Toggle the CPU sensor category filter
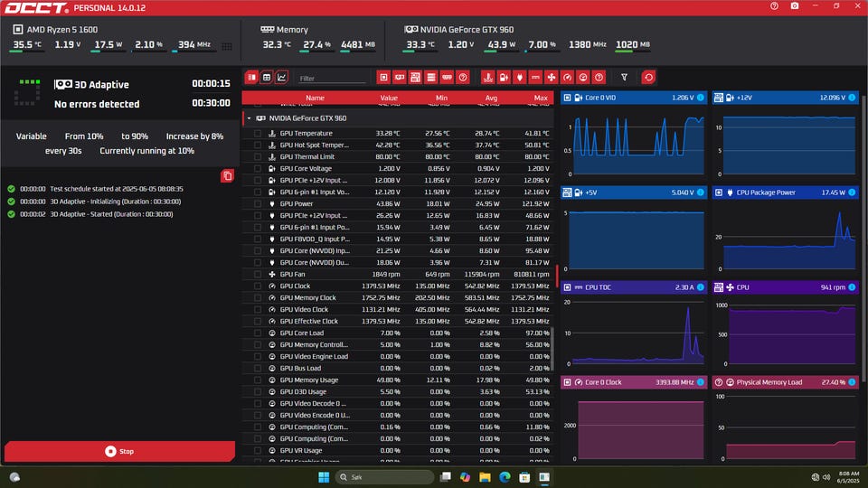This screenshot has height=488, width=868. point(383,78)
